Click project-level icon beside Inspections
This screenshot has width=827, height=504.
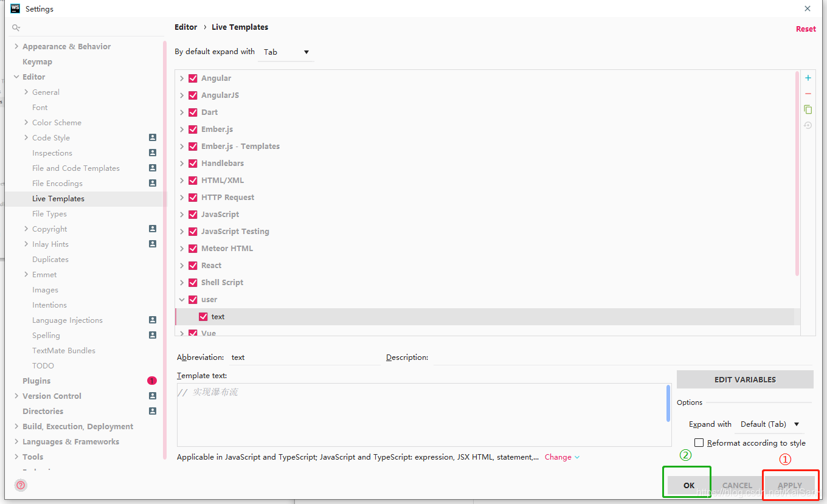(153, 153)
